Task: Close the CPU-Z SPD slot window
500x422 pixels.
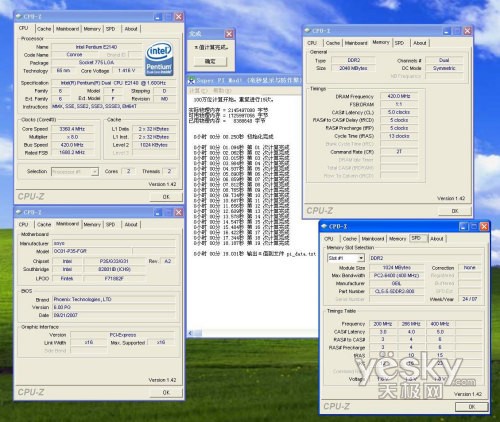Action: [484, 227]
